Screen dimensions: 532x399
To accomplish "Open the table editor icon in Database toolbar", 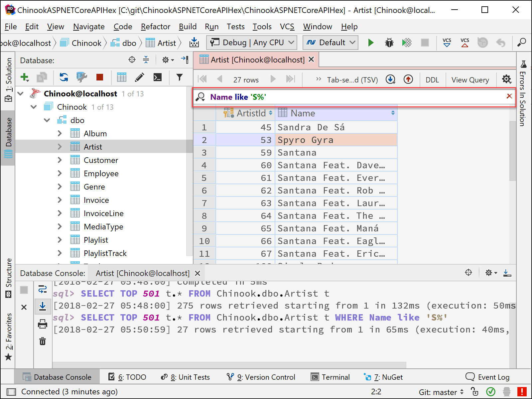I will (x=122, y=77).
